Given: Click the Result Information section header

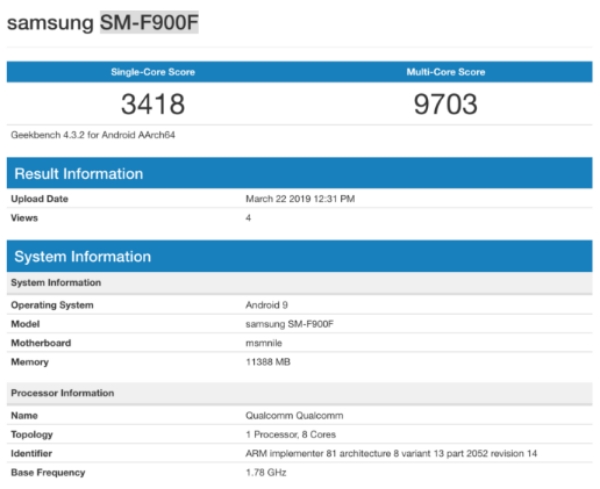Looking at the screenshot, I should pyautogui.click(x=300, y=173).
